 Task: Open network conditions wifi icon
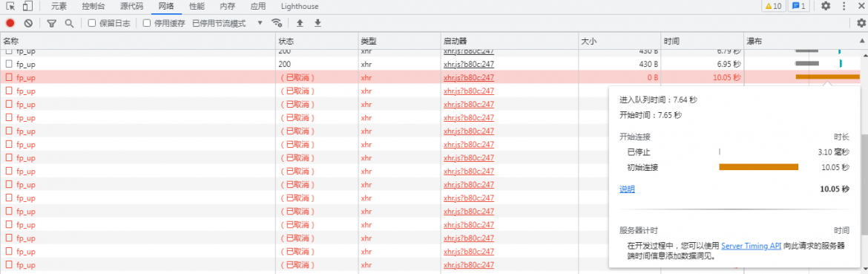[277, 23]
